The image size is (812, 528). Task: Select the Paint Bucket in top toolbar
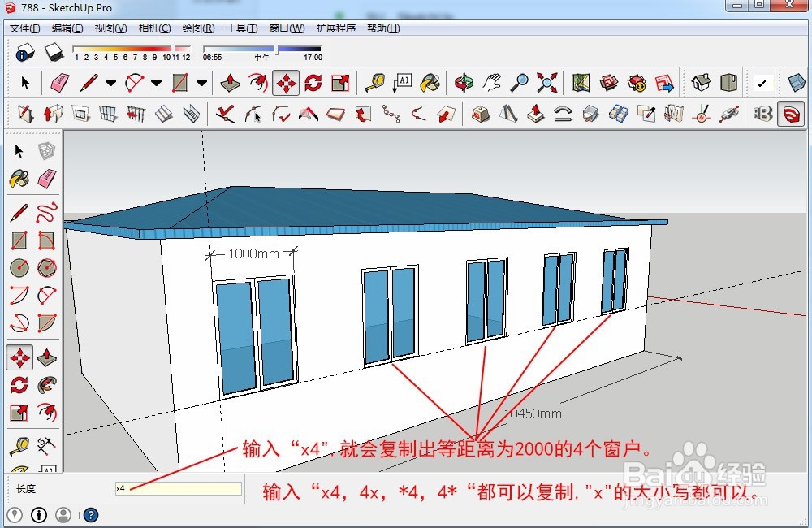click(430, 83)
